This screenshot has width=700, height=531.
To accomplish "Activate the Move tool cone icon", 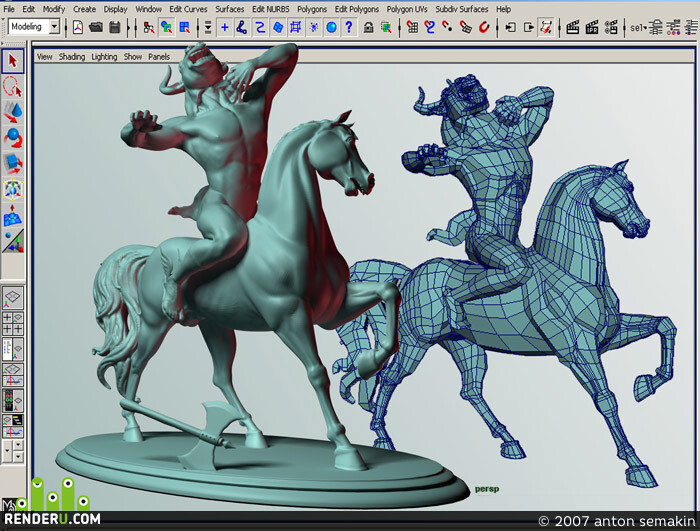I will tap(12, 112).
